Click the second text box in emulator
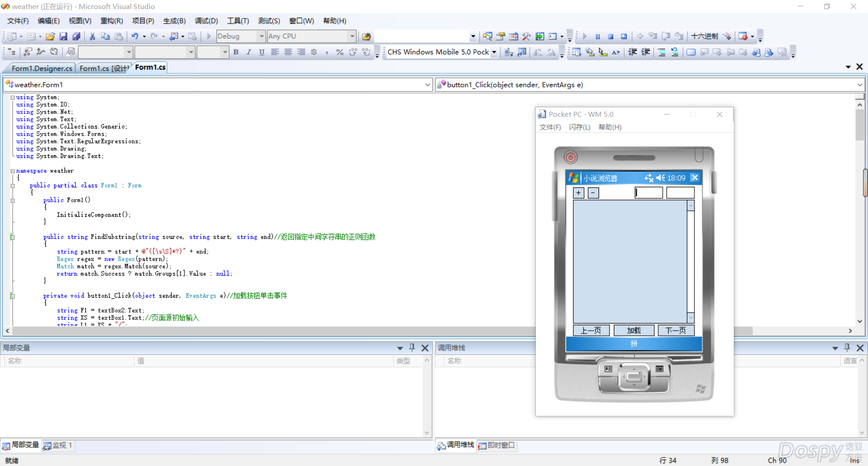This screenshot has width=868, height=466. 680,193
